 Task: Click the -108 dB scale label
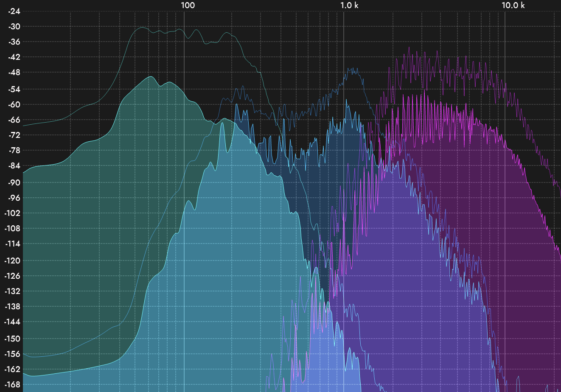12,228
